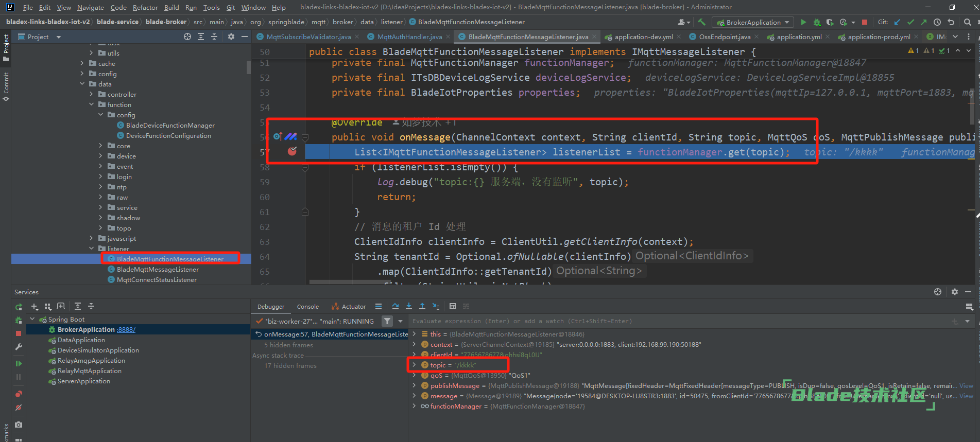The width and height of the screenshot is (980, 442).
Task: Select DeviceSimulatorApplication service
Action: tap(98, 350)
